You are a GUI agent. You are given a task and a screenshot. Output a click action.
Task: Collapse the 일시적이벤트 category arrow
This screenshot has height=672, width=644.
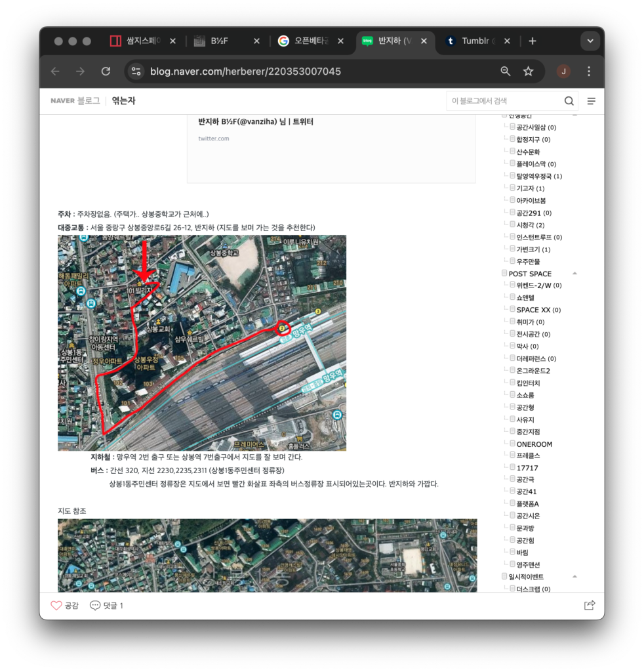(574, 577)
